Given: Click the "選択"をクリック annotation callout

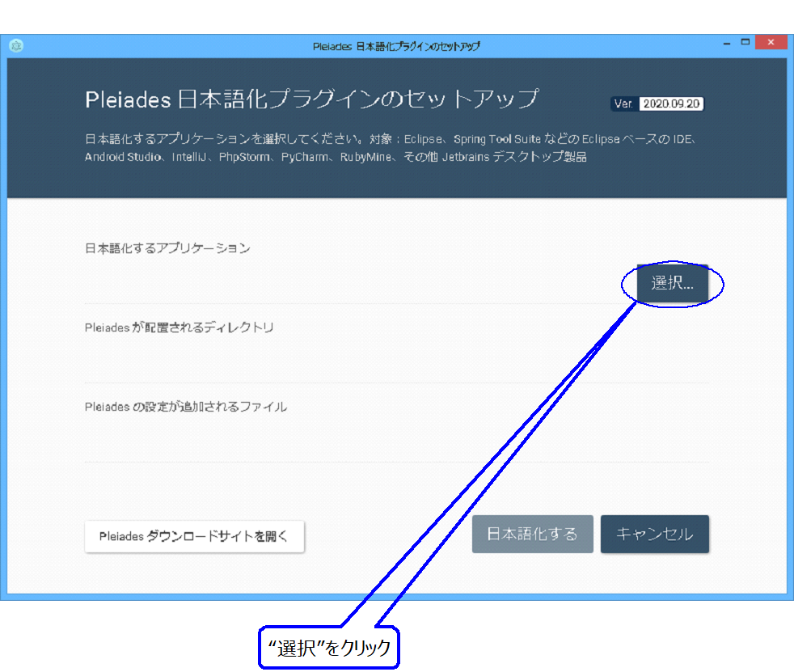Looking at the screenshot, I should point(329,647).
